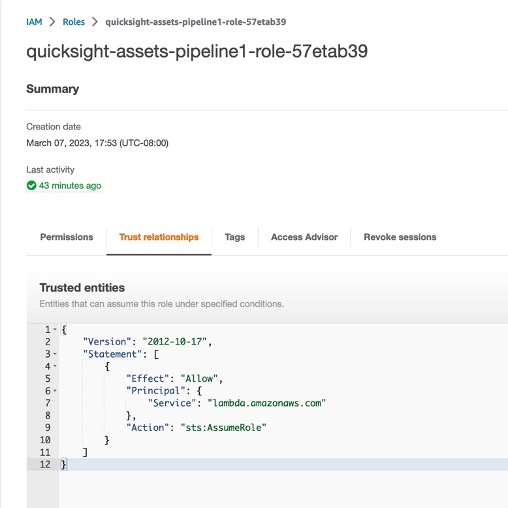Click line number 2 in the gutter
This screenshot has height=508, width=508.
48,342
